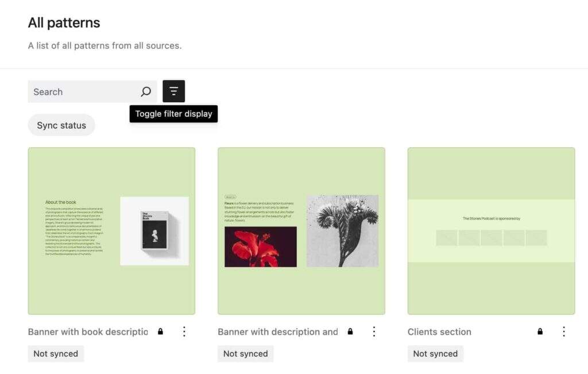Open the flower delivery banner pattern preview
The image size is (588, 374).
coord(301,231)
